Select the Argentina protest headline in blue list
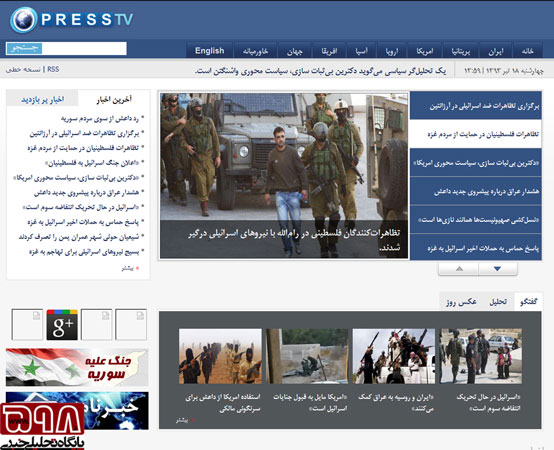The height and width of the screenshot is (450, 554). (x=476, y=106)
